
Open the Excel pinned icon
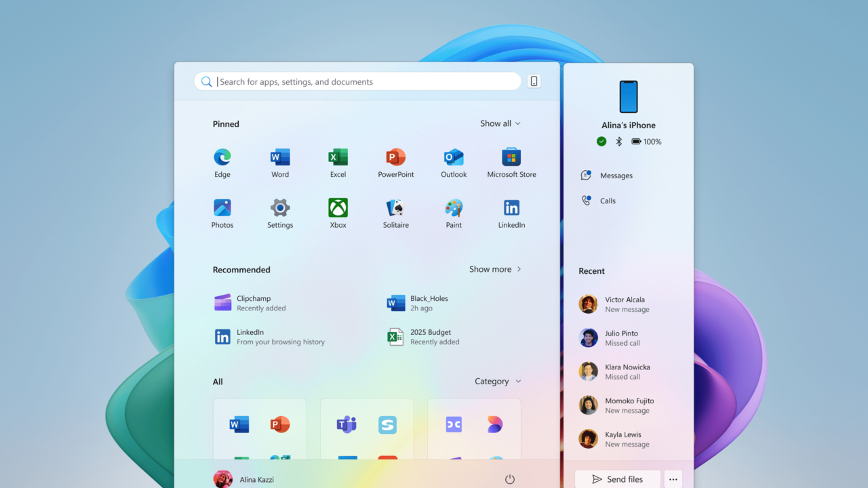click(338, 161)
